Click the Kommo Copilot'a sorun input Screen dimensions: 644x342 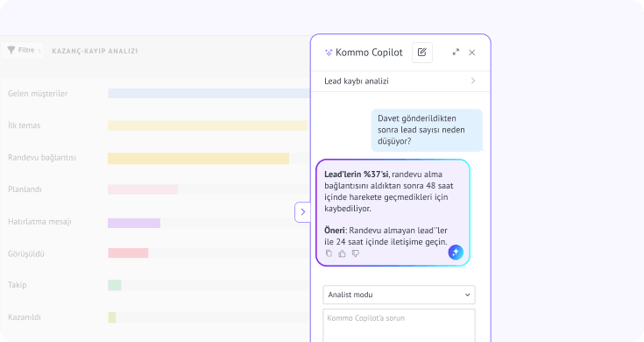(x=399, y=325)
